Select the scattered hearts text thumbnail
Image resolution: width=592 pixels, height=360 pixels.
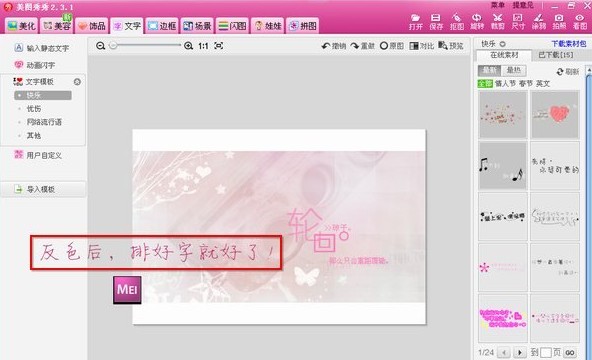pos(503,114)
